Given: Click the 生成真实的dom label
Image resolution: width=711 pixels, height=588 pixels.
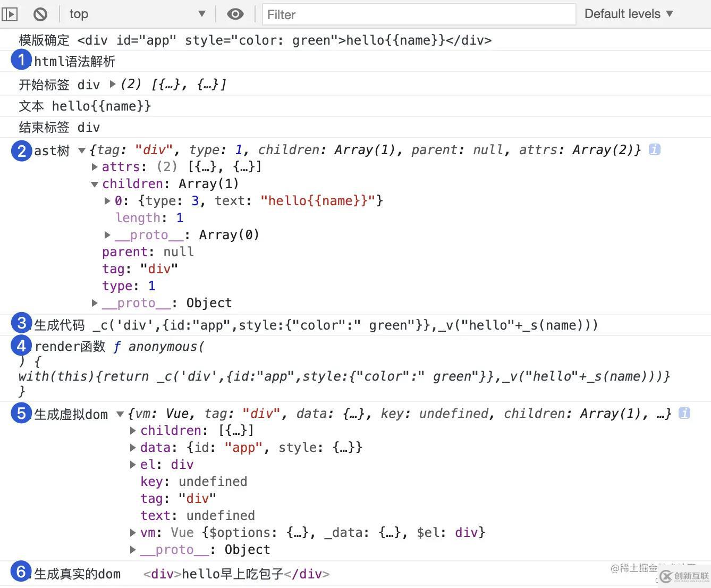Looking at the screenshot, I should click(x=77, y=574).
